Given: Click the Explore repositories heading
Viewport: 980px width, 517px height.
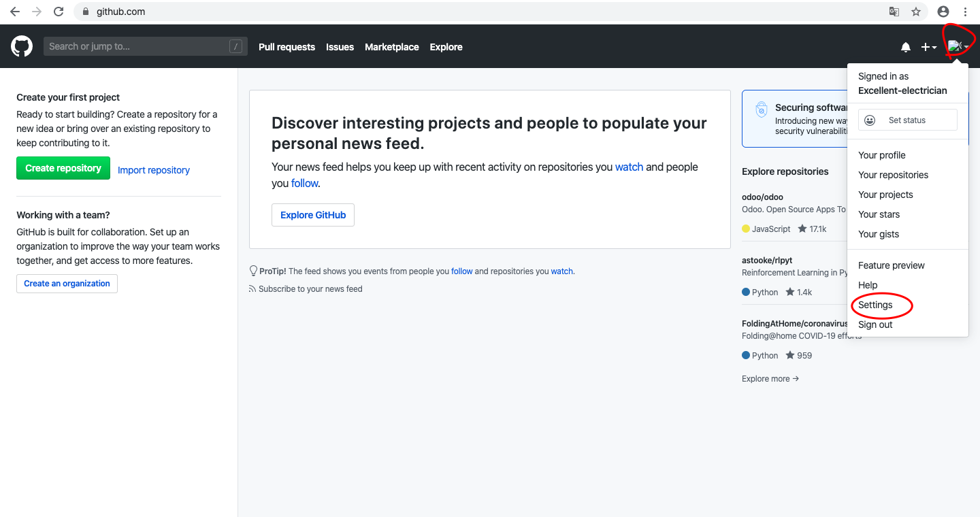Looking at the screenshot, I should pos(785,171).
